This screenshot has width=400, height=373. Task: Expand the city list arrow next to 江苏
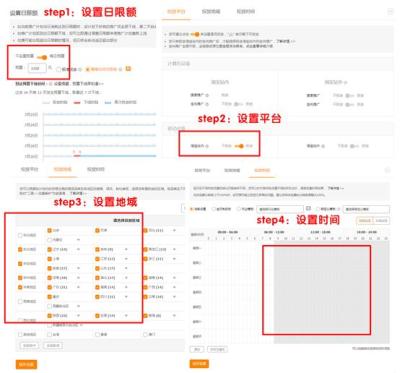click(x=126, y=259)
